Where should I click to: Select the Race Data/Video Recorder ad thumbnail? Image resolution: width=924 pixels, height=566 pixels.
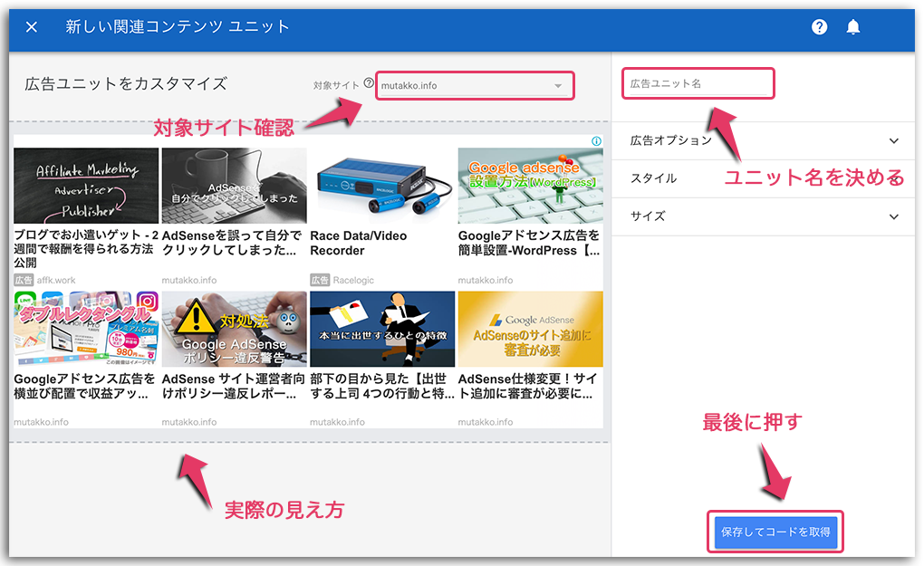(x=381, y=186)
